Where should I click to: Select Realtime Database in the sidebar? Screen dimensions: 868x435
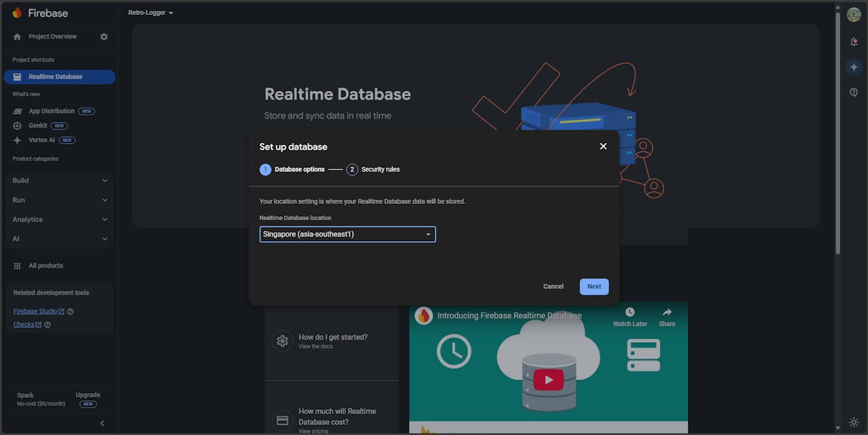click(x=59, y=77)
